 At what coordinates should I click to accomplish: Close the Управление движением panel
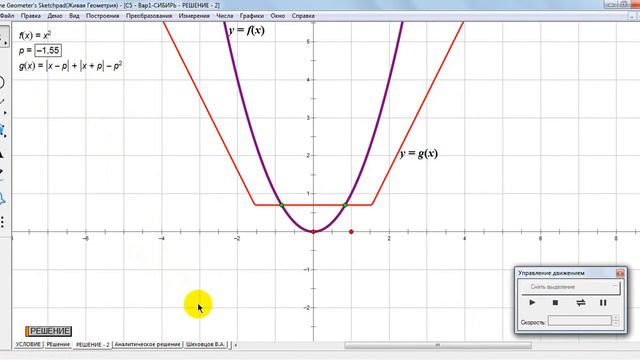pos(620,273)
